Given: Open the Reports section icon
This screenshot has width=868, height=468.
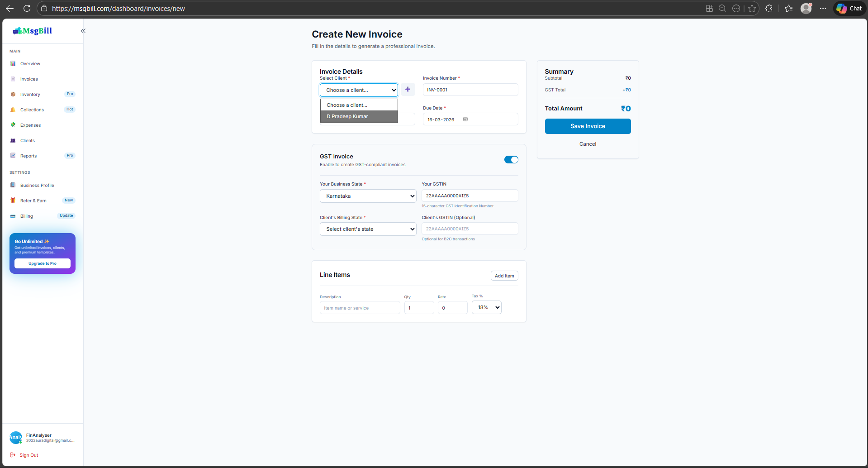Looking at the screenshot, I should tap(13, 156).
